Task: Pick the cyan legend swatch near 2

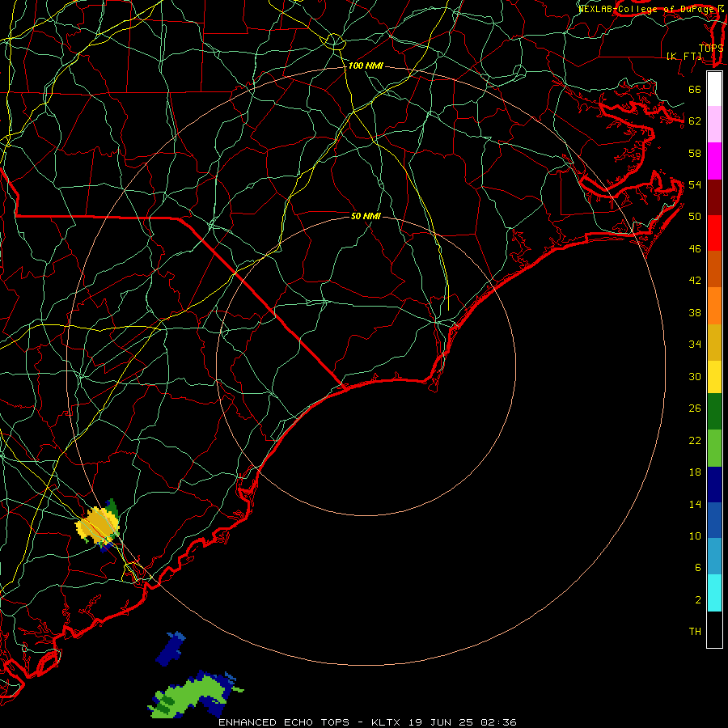Action: pyautogui.click(x=714, y=593)
